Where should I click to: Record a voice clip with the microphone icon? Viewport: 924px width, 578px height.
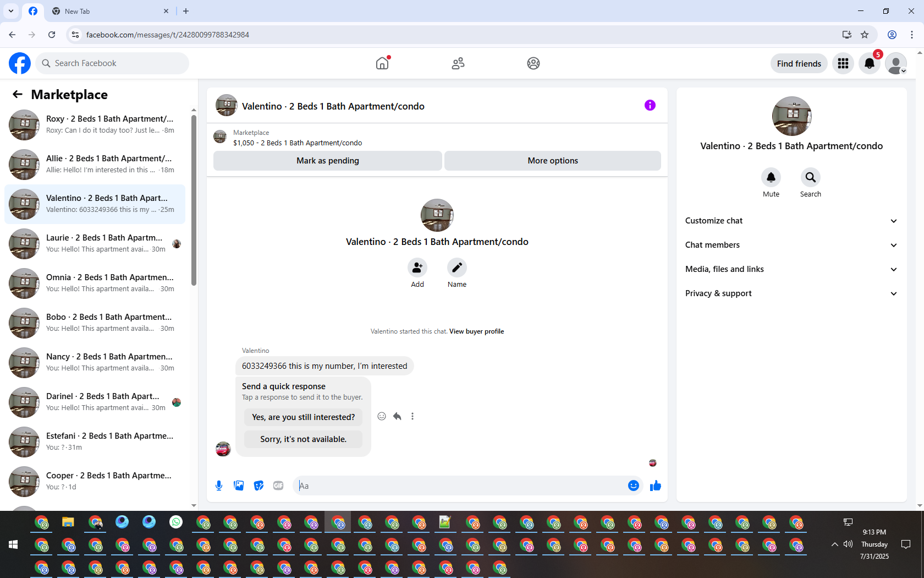219,486
